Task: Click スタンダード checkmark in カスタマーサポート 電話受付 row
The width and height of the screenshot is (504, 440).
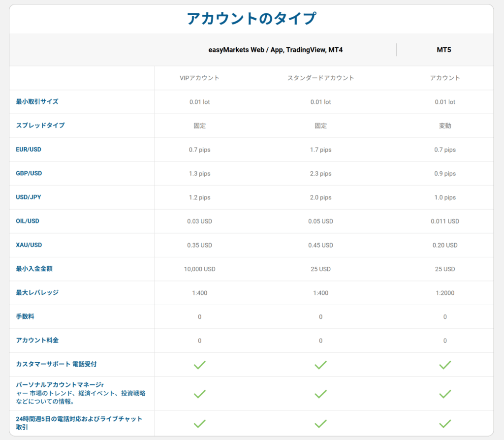Action: (320, 365)
